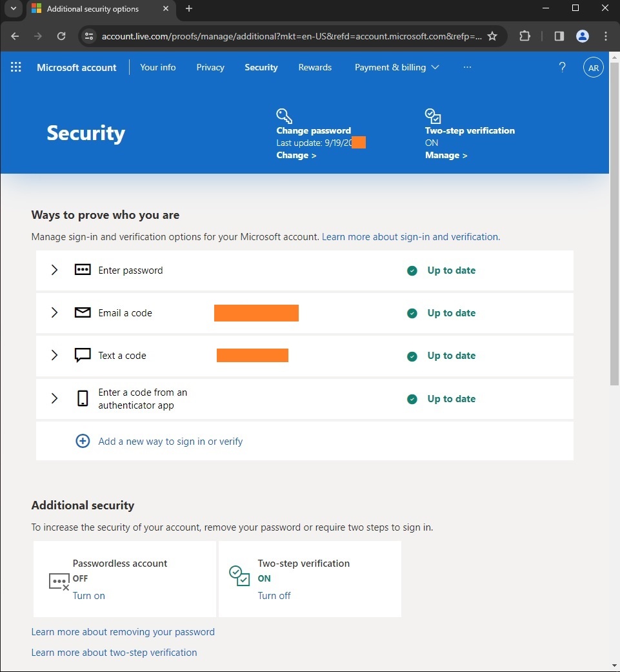Click the Ways to prove who you are heading
The height and width of the screenshot is (672, 620).
tap(105, 215)
